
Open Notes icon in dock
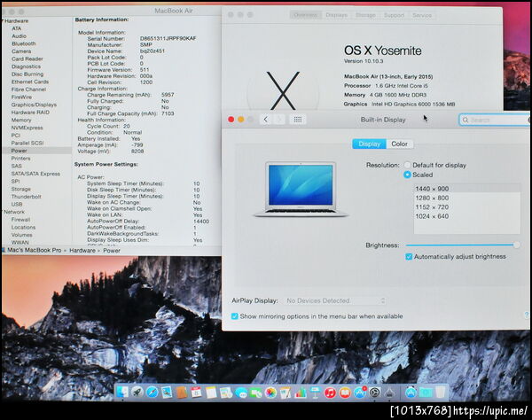211,393
